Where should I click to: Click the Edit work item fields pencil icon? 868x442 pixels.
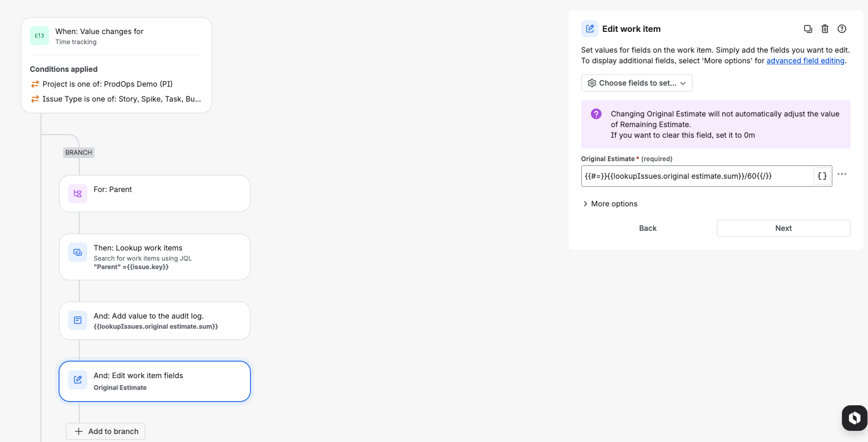(78, 380)
